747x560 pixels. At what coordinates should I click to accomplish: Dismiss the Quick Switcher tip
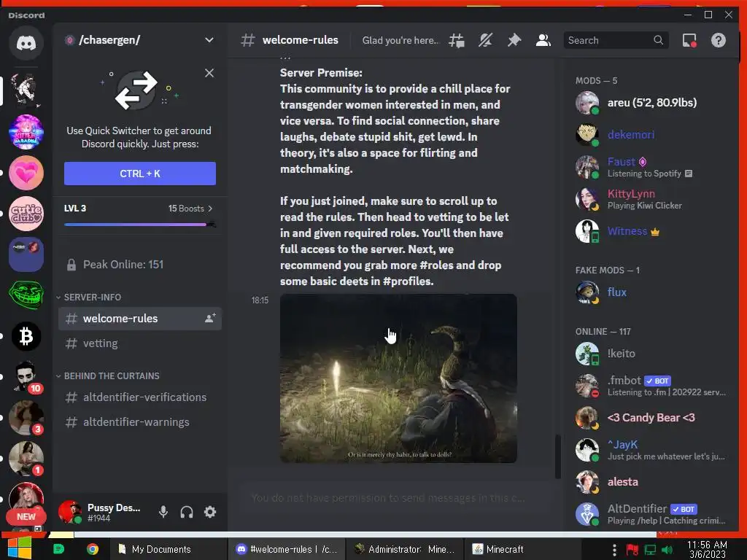click(209, 73)
